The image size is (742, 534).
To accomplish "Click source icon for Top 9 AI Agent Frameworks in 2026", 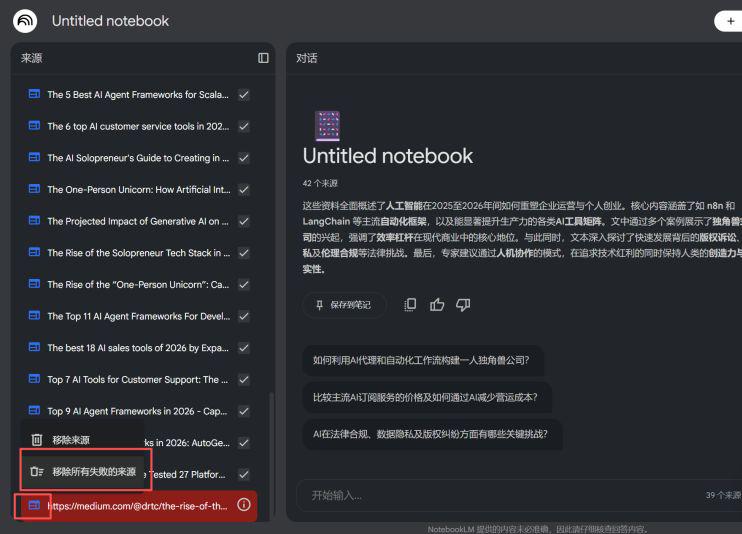I will 35,410.
